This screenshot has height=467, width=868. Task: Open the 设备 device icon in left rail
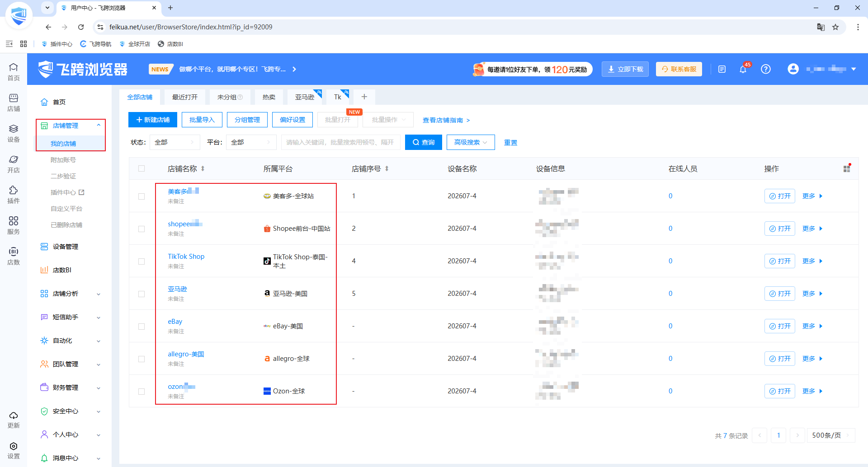coord(14,133)
